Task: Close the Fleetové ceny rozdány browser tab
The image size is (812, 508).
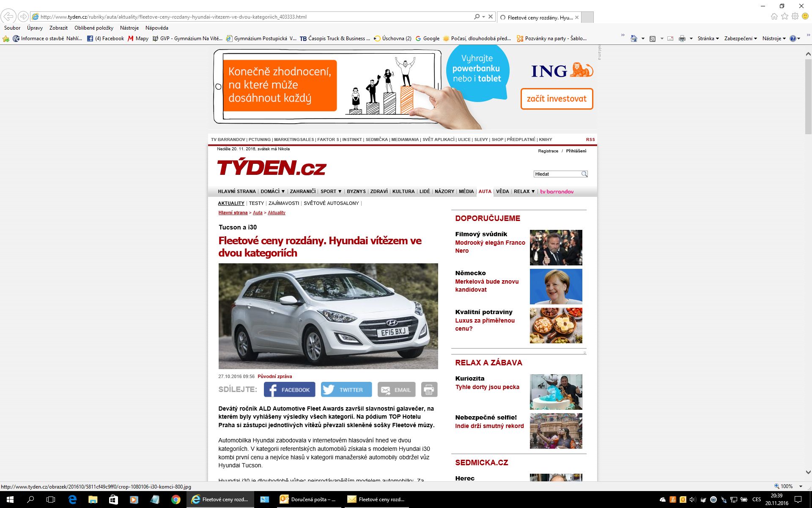Action: 577,17
